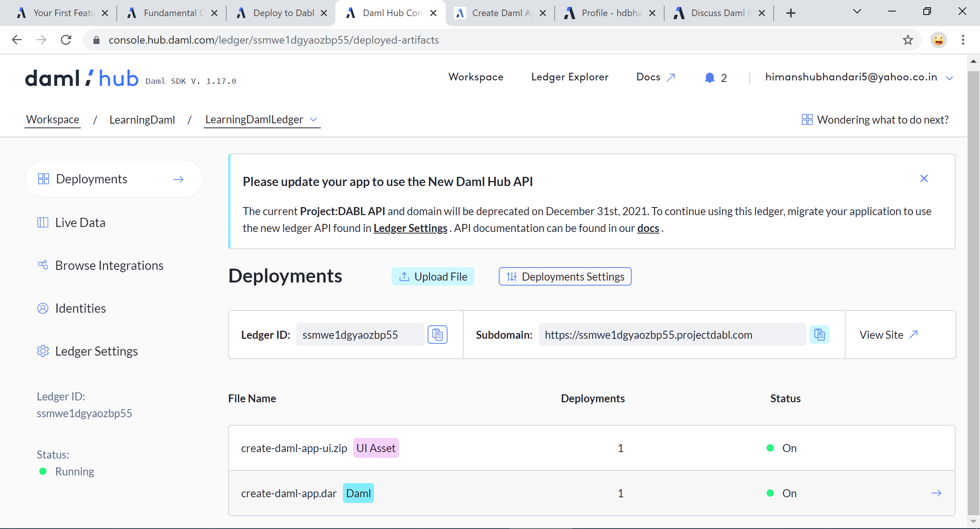Screen dimensions: 980x529
Task: Follow the Ledger Settings link in the notice
Action: click(x=410, y=228)
